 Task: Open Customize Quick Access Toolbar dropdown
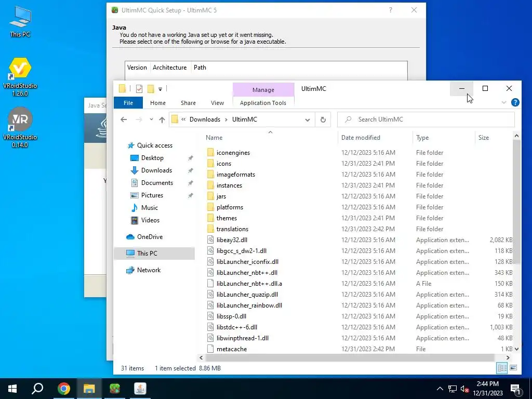pyautogui.click(x=160, y=89)
